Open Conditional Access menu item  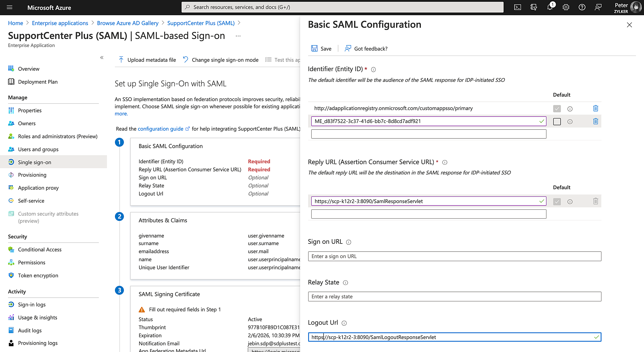tap(40, 250)
